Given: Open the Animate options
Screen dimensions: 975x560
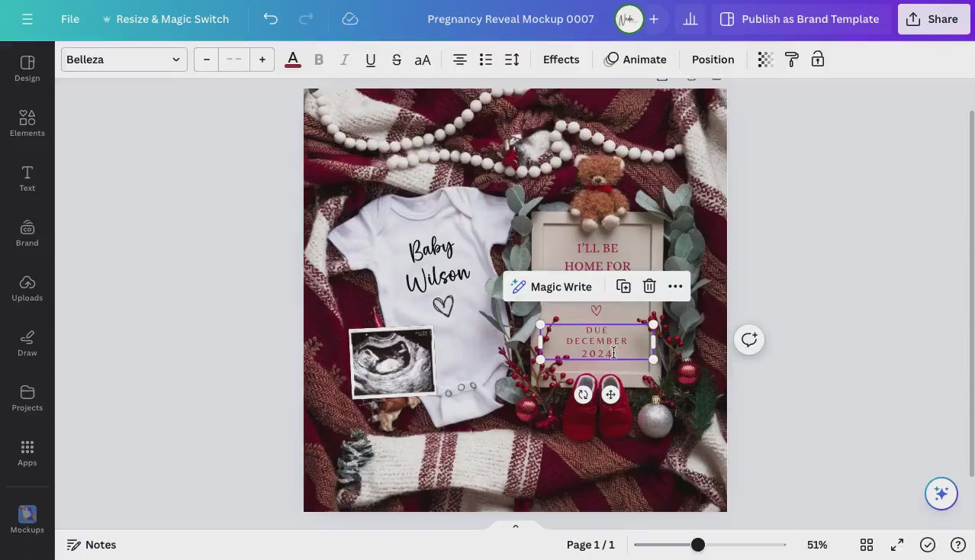Looking at the screenshot, I should click(636, 60).
